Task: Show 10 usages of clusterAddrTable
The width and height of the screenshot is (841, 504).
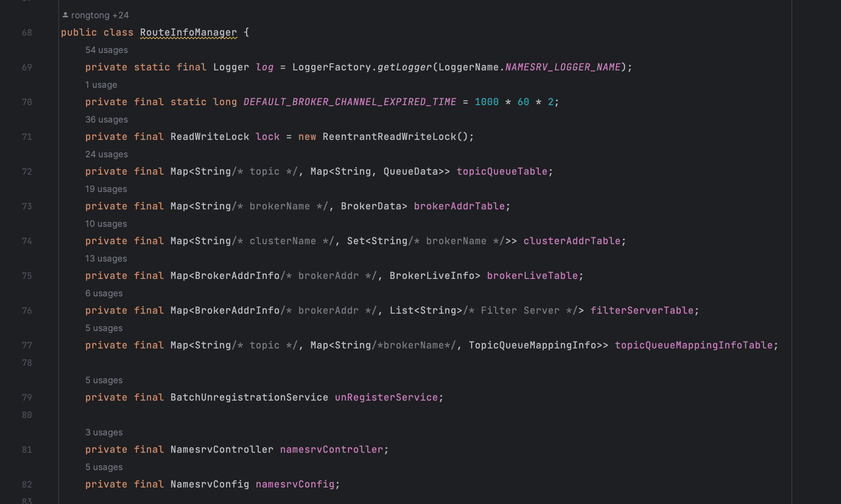Action: pyautogui.click(x=106, y=224)
